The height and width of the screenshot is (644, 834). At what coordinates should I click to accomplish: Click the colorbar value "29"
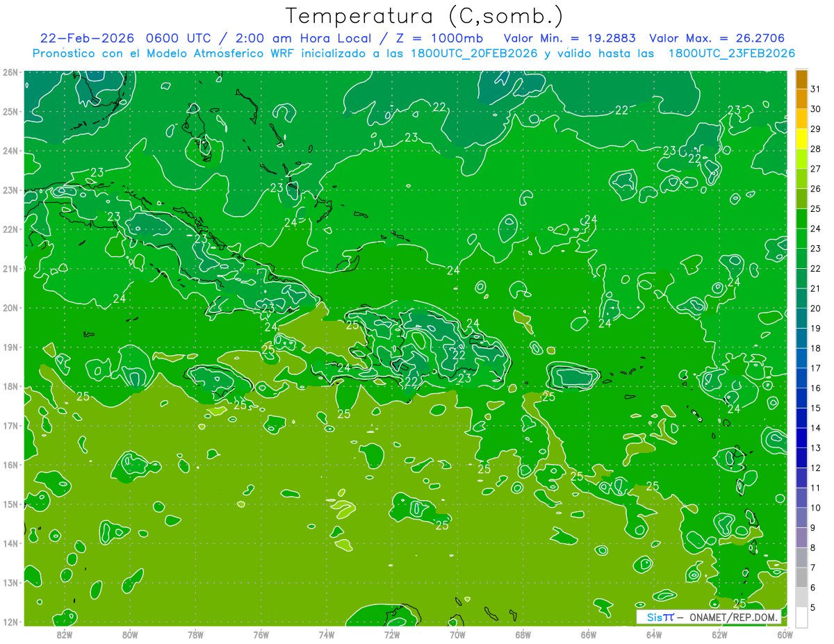click(x=816, y=129)
